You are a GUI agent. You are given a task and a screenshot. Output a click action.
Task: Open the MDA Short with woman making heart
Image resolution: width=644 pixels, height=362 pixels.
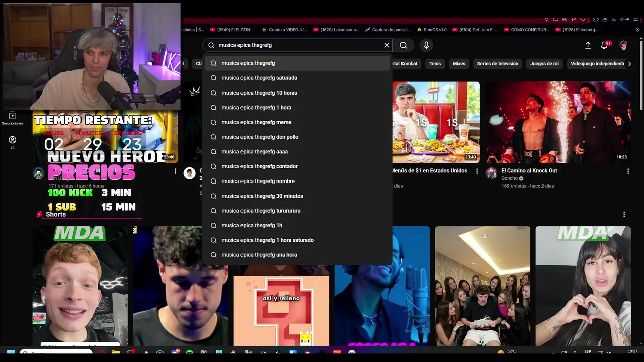click(583, 286)
